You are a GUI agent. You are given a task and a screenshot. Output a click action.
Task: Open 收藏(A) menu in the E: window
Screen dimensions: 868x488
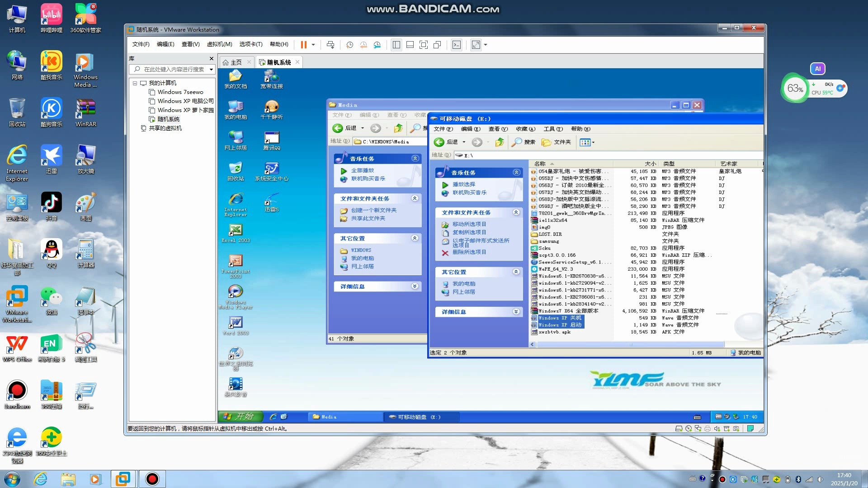coord(525,129)
